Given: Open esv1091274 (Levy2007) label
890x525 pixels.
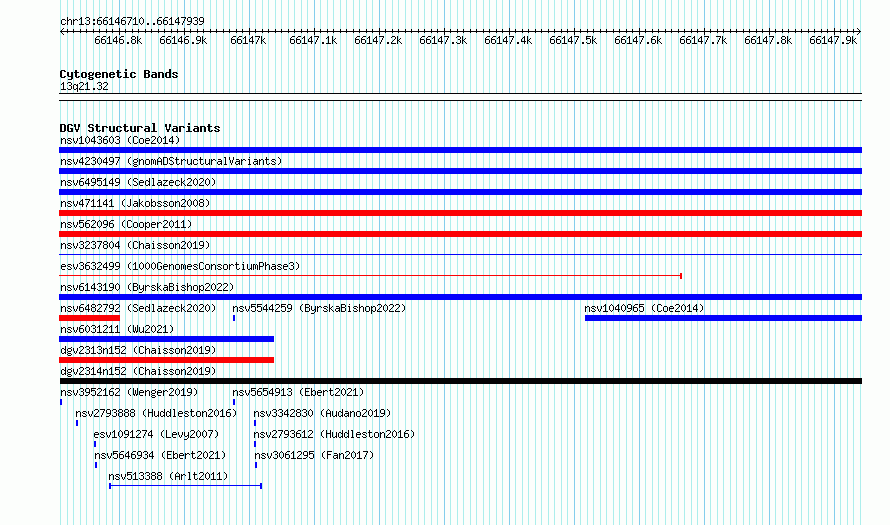Looking at the screenshot, I should [156, 434].
